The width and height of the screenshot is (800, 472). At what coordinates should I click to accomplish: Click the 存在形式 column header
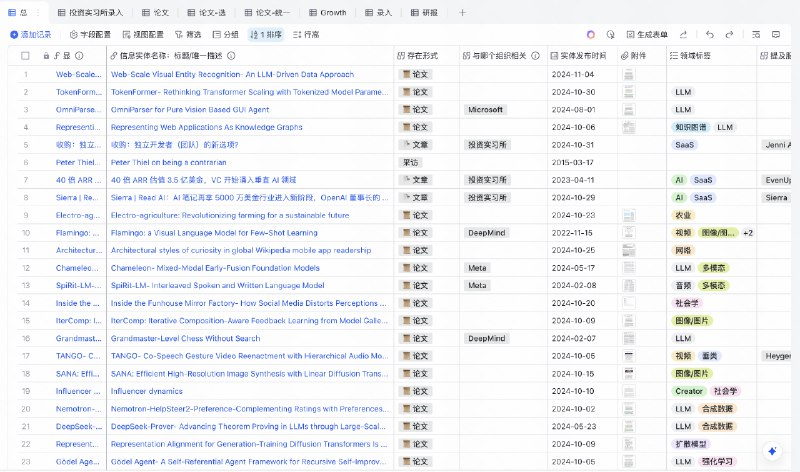point(427,56)
